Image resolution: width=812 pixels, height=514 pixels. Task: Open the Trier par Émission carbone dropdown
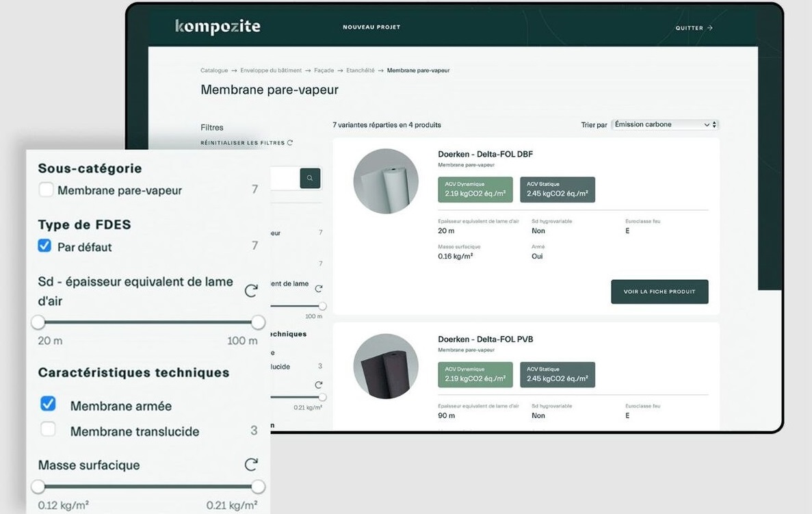pos(664,125)
